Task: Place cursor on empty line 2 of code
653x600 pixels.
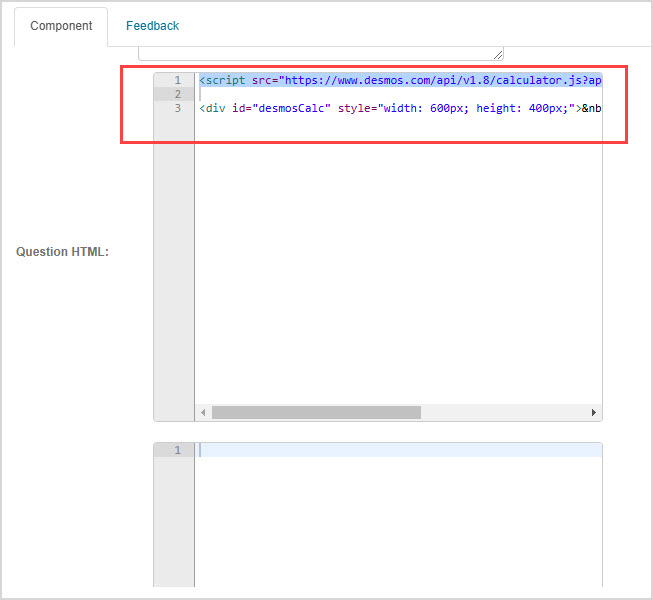Action: tap(400, 94)
